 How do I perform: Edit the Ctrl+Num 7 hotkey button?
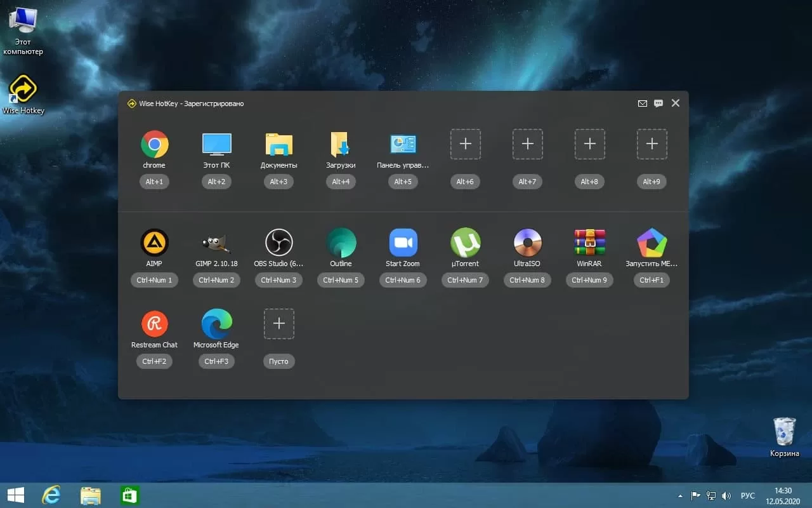pos(465,280)
